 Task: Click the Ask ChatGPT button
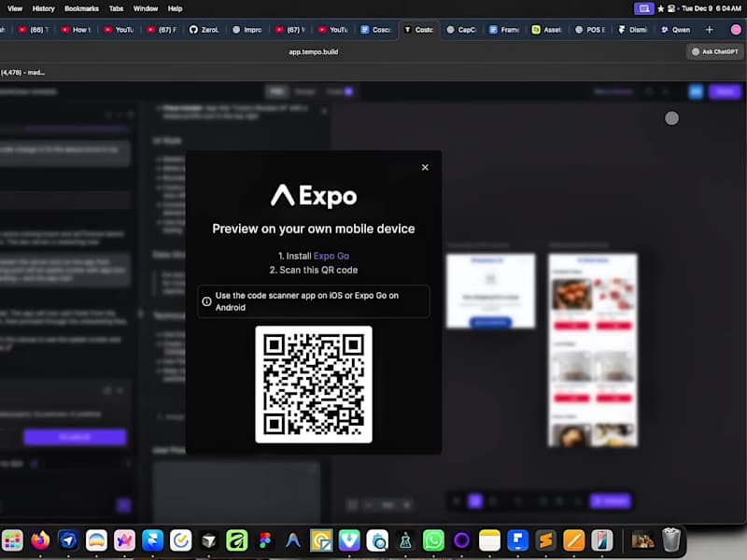coord(714,51)
